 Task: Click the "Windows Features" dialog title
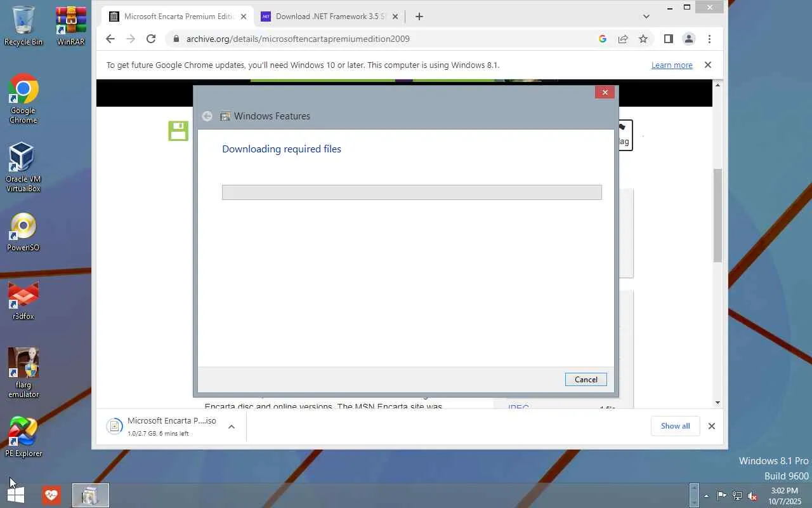click(x=272, y=116)
